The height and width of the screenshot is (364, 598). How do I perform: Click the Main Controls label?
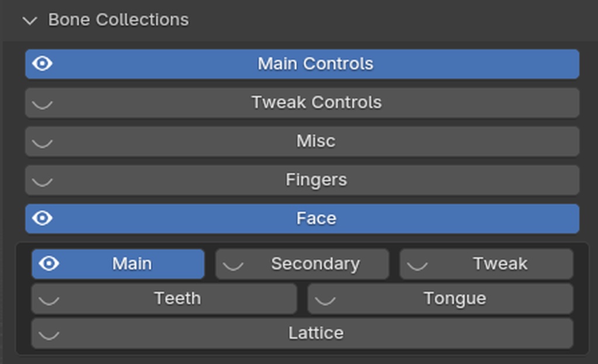pyautogui.click(x=315, y=64)
